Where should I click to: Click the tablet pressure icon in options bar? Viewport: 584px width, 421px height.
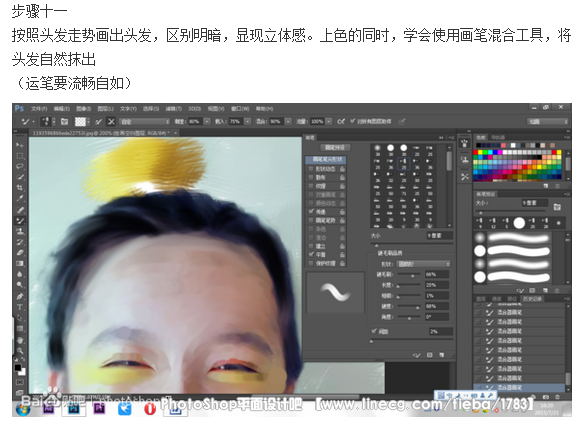pos(402,121)
